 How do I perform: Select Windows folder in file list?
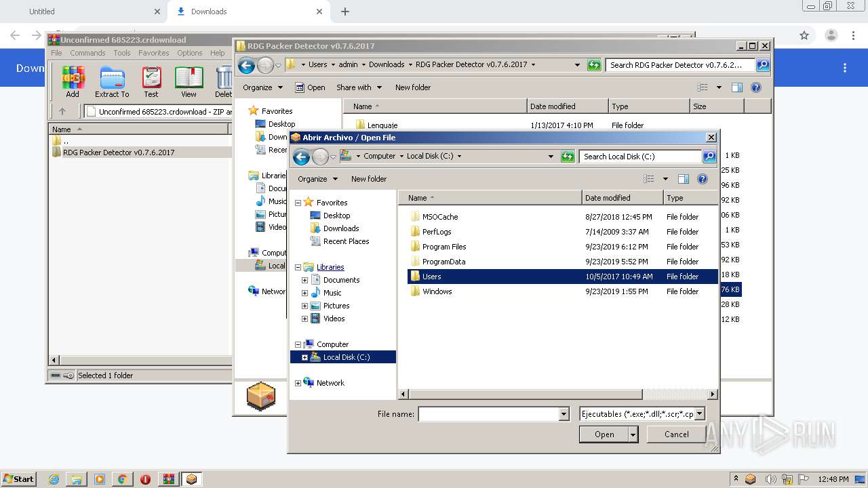(x=437, y=291)
